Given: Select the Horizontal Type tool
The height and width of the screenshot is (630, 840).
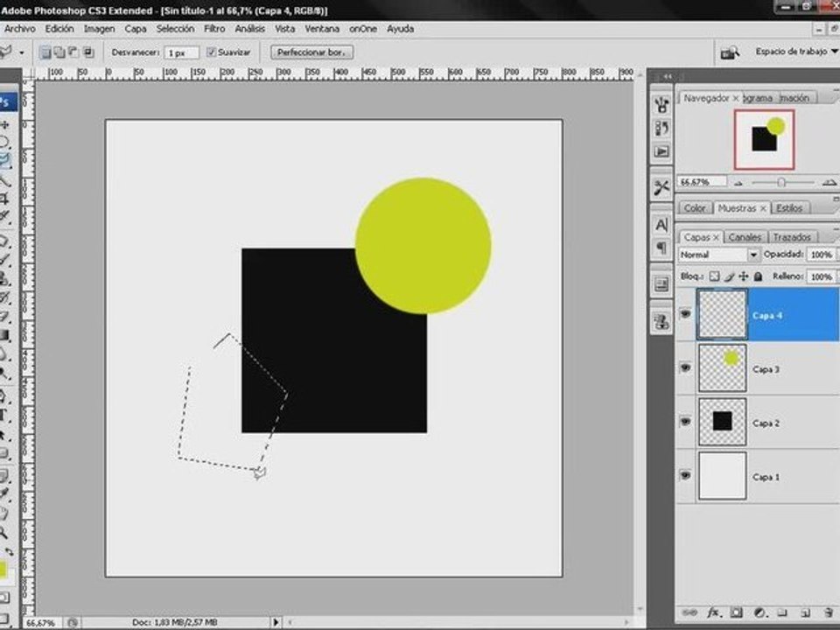Looking at the screenshot, I should (x=3, y=415).
